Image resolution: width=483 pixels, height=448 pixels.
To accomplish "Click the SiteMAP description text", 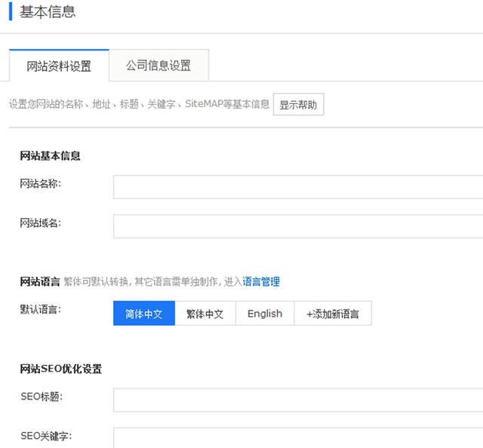I will (x=139, y=104).
